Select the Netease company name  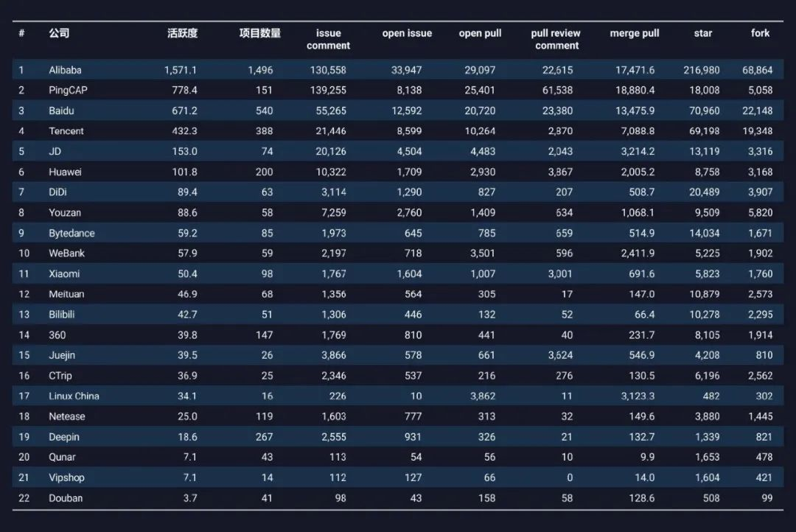[x=67, y=416]
